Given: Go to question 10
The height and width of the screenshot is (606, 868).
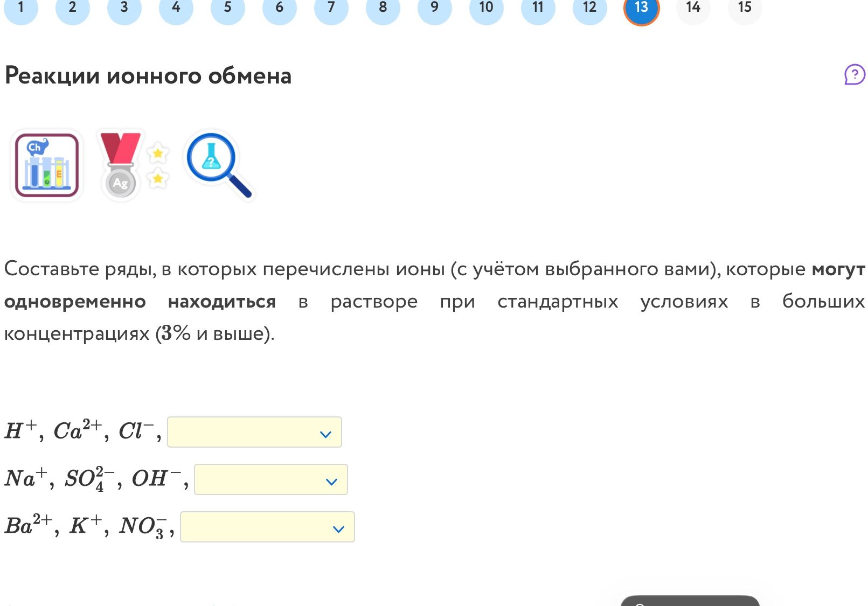Looking at the screenshot, I should [487, 8].
